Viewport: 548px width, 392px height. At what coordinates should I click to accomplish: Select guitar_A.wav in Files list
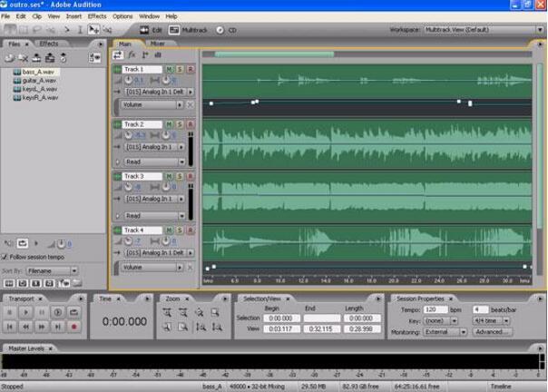(39, 81)
